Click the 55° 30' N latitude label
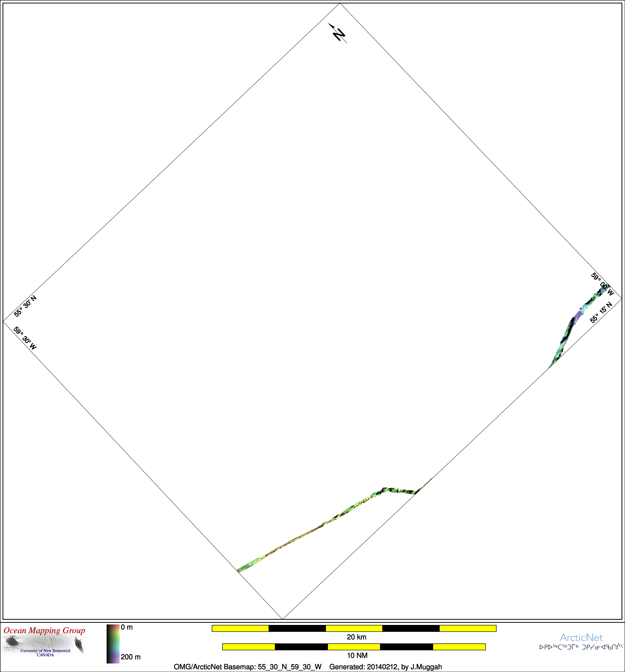The height and width of the screenshot is (672, 625). pos(25,306)
